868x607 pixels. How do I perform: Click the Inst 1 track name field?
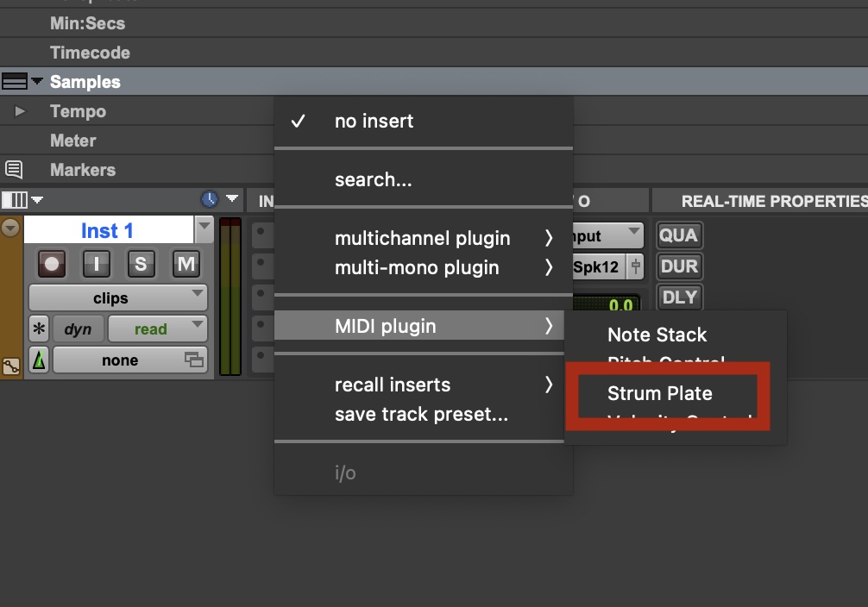click(x=109, y=229)
